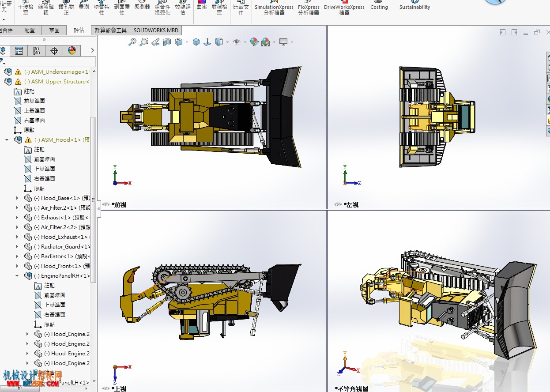Viewport: 550px width, 392px height.
Task: Expand manager tabs chevron arrow
Action: pyautogui.click(x=92, y=51)
